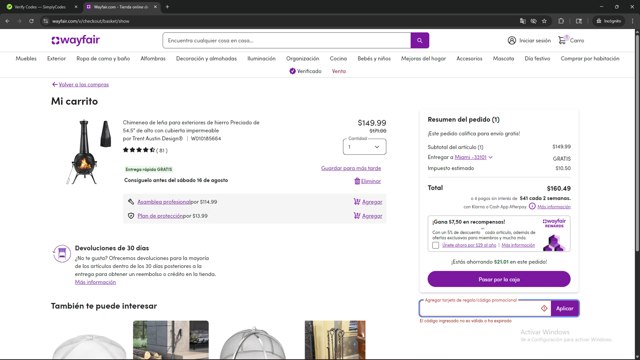The width and height of the screenshot is (640, 360).
Task: Open the Mejoras del hogar menu
Action: click(x=423, y=58)
